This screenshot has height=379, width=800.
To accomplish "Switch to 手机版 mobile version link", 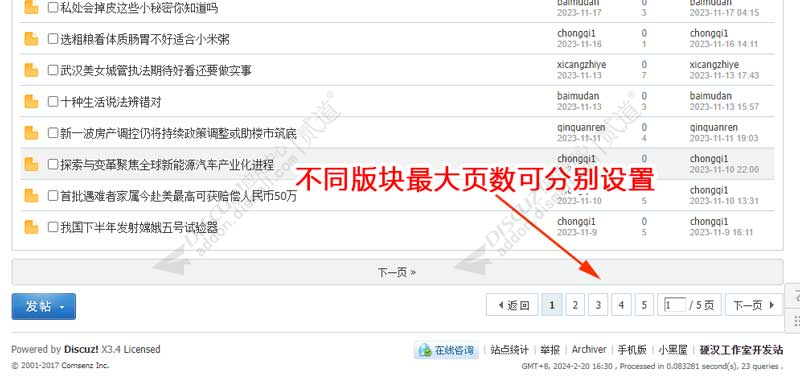I will click(x=632, y=350).
